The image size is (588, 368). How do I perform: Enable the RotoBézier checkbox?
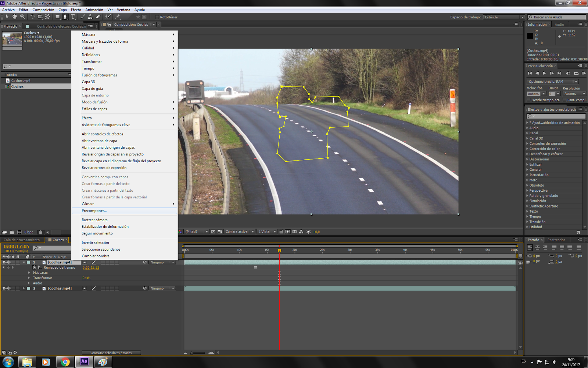tap(157, 17)
